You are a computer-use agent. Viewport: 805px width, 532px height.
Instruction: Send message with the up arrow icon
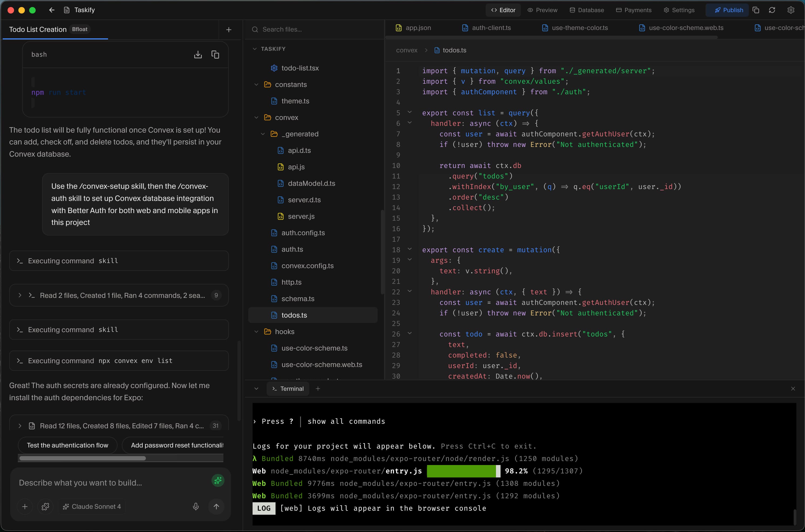(217, 507)
